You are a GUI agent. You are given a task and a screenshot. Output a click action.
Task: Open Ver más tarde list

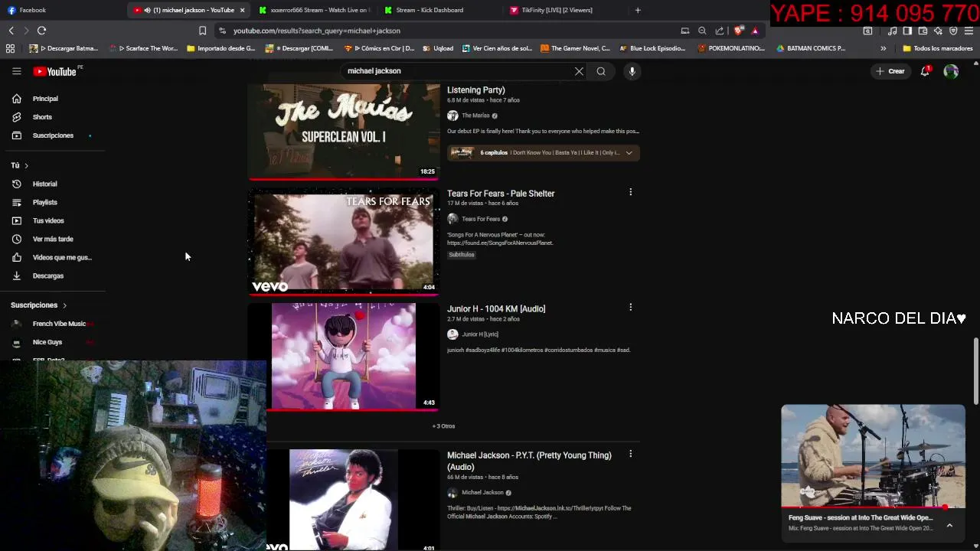pos(53,239)
